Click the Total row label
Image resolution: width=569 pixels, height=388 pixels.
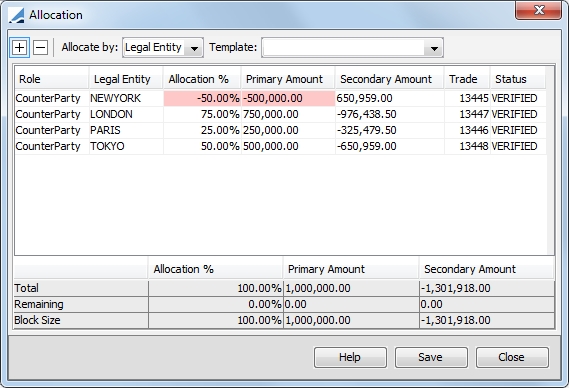click(81, 288)
